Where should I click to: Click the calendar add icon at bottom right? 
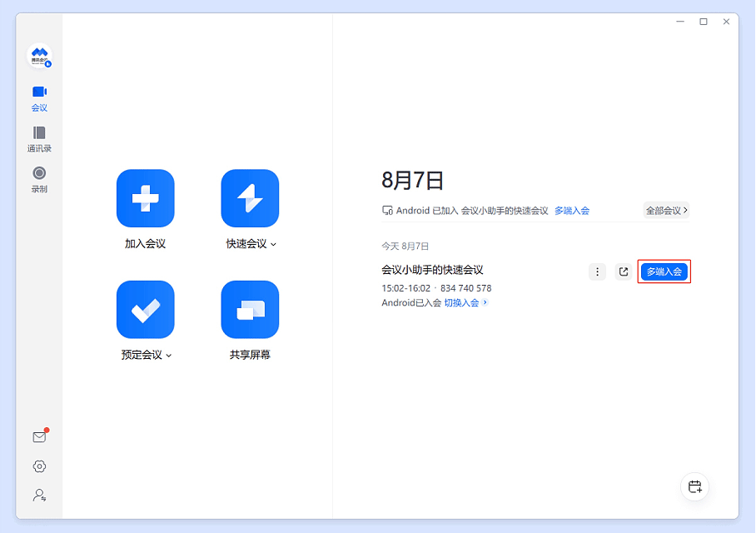(x=695, y=486)
